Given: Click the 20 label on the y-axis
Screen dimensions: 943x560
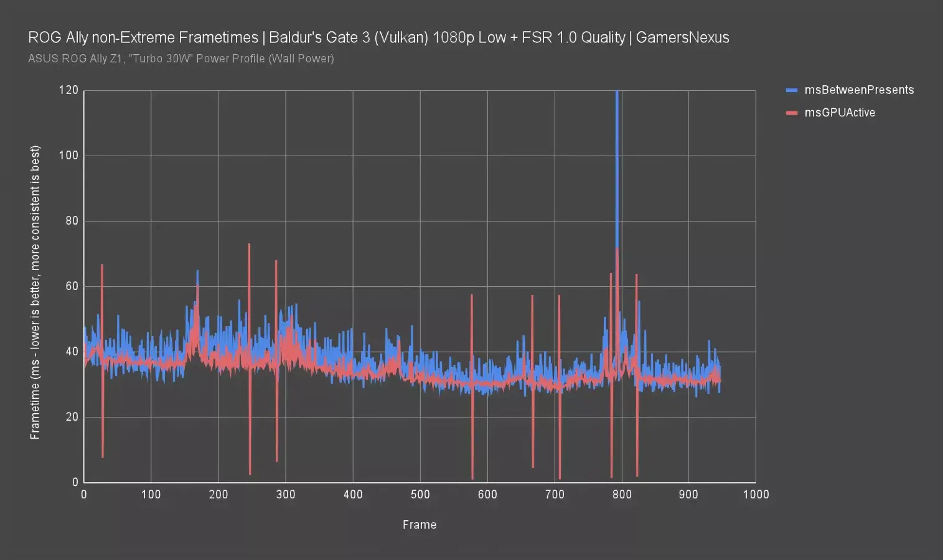Looking at the screenshot, I should click(x=72, y=417).
